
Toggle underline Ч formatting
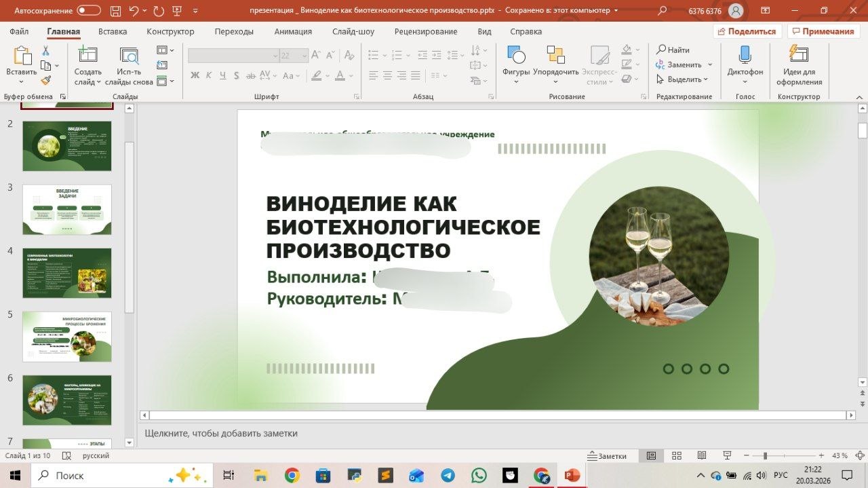[x=222, y=75]
